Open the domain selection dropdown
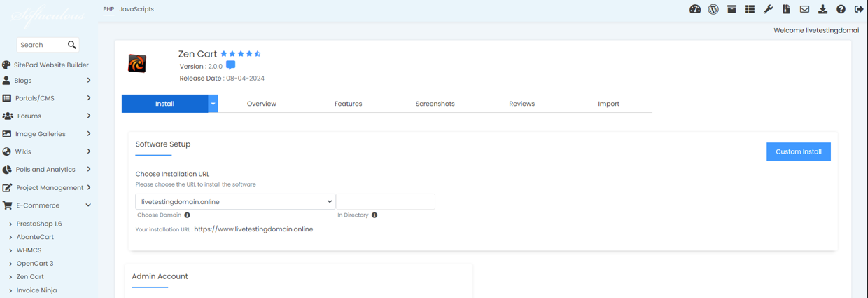 point(235,201)
